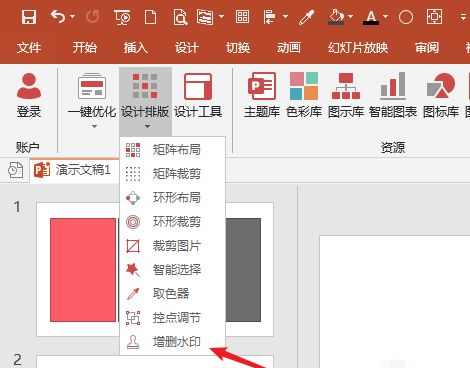This screenshot has height=368, width=470.
Task: Click the Redo icon
Action: [92, 16]
